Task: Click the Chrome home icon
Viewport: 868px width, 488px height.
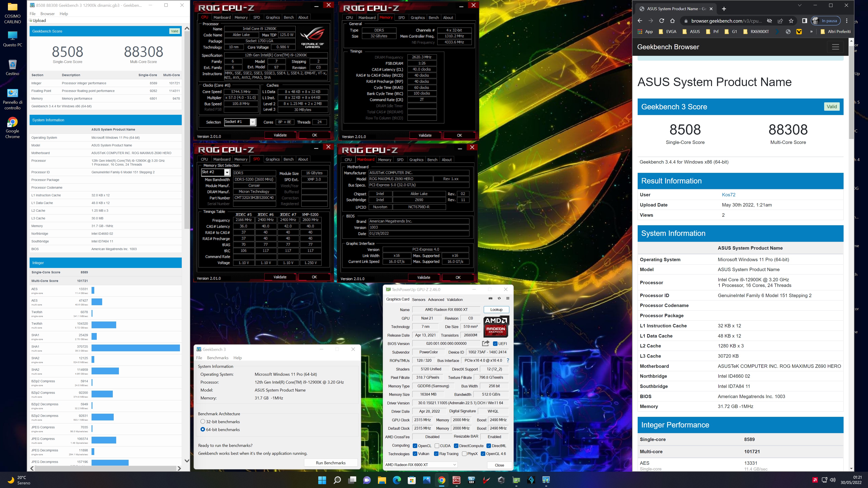Action: pyautogui.click(x=672, y=21)
